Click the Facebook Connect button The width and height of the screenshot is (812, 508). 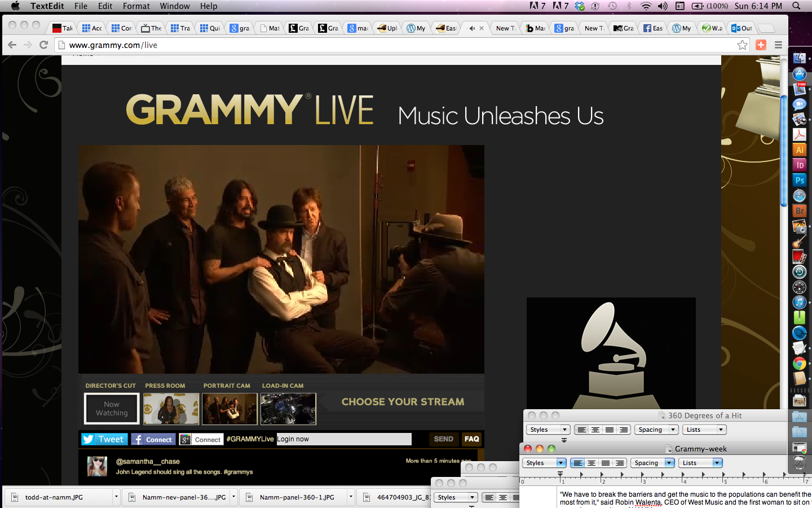coord(153,439)
